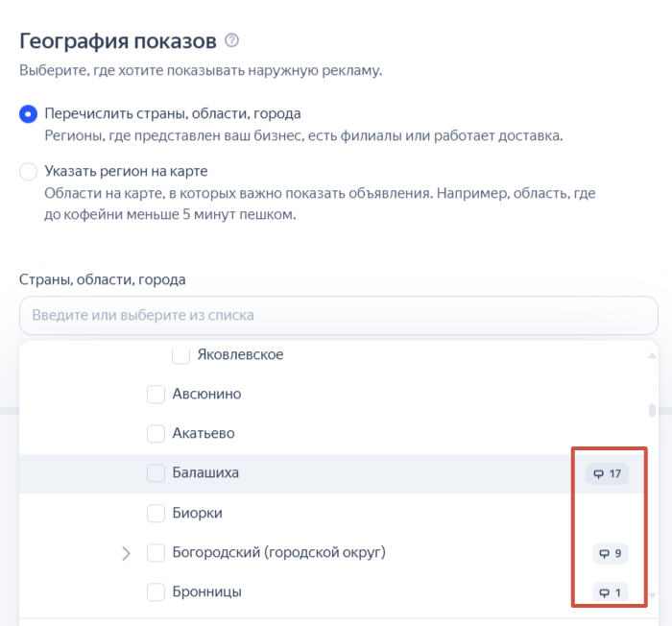This screenshot has width=672, height=626.
Task: Select Перечислить страны, области, города radio option
Action: tap(29, 114)
